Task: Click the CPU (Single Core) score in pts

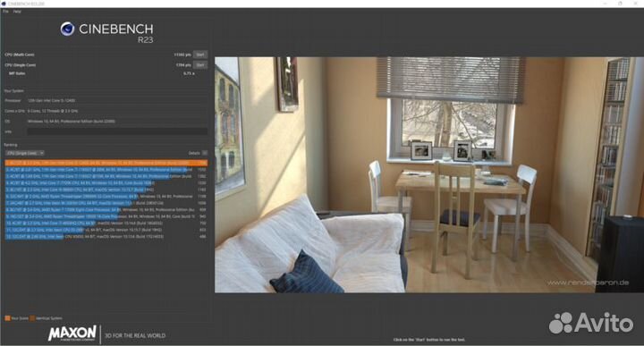Action: coord(183,65)
